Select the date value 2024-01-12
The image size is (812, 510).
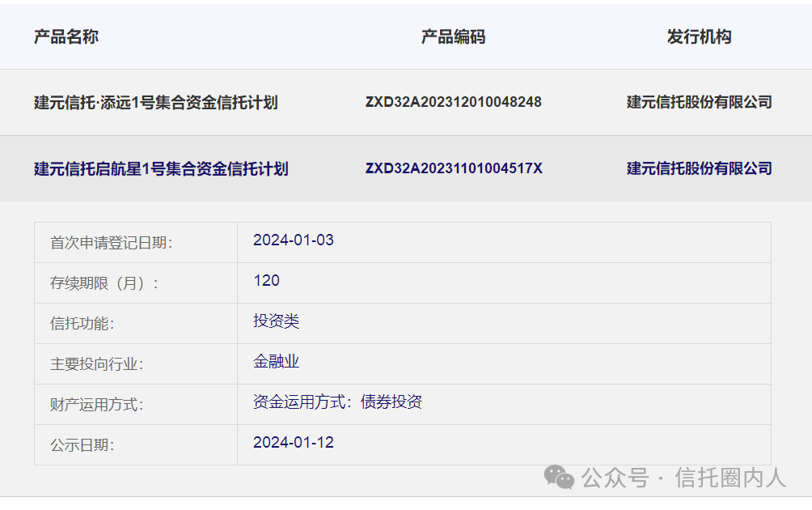click(x=294, y=442)
